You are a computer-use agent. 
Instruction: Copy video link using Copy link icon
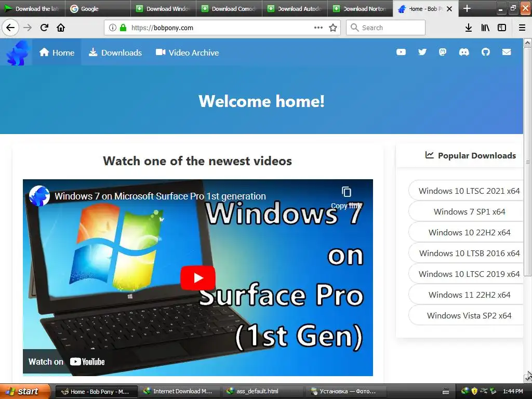tap(347, 197)
